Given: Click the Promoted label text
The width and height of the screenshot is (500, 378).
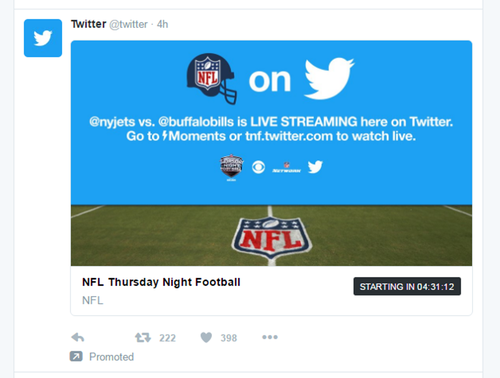Looking at the screenshot, I should pos(111,357).
